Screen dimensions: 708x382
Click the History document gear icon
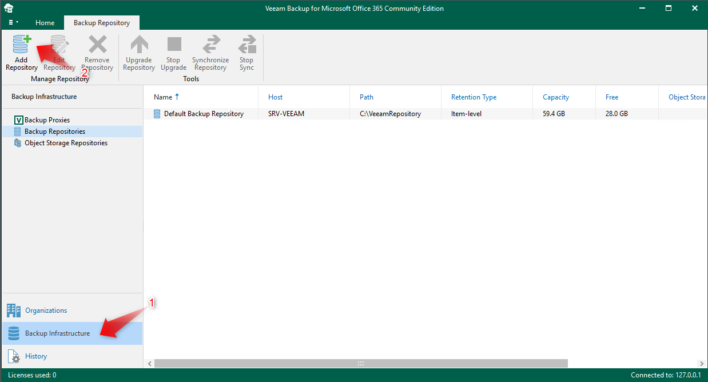click(x=14, y=356)
